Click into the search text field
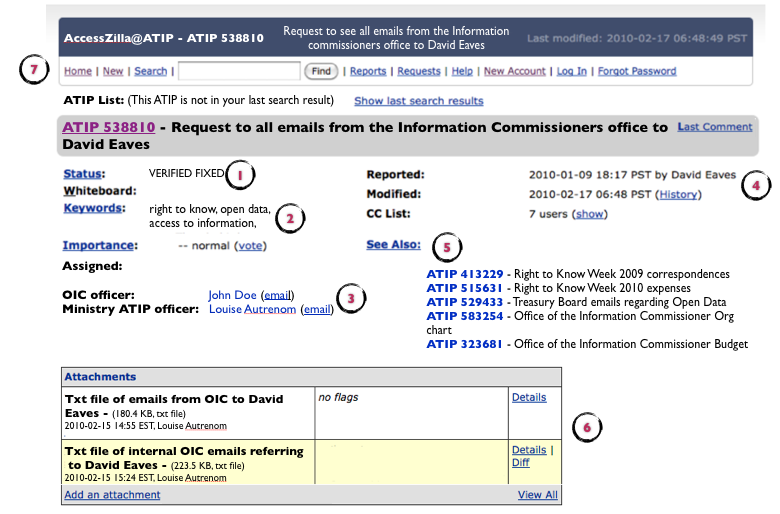 coord(238,71)
